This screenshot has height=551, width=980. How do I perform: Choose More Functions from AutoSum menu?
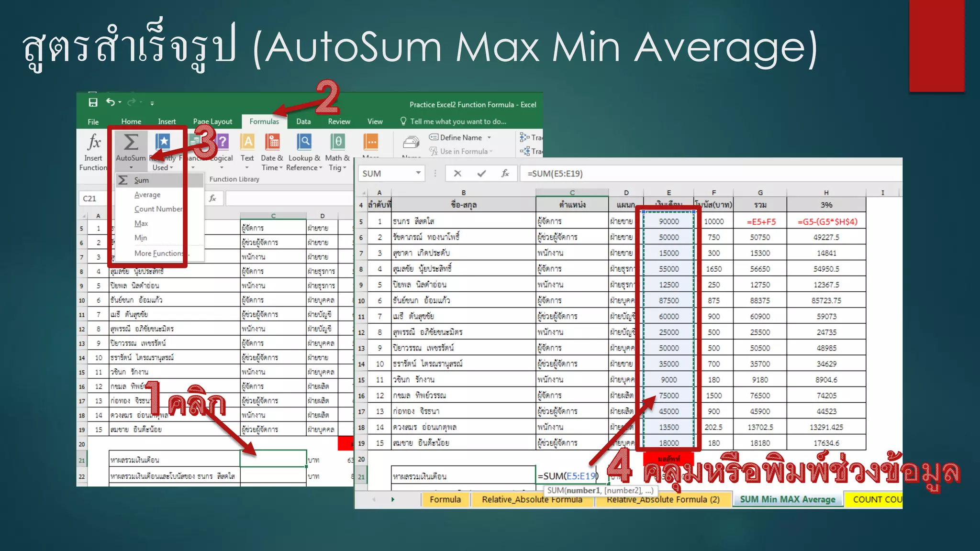[x=160, y=253]
